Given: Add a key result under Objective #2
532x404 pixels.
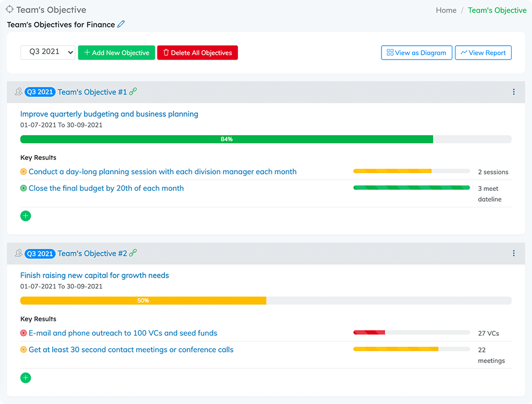Looking at the screenshot, I should tap(26, 378).
